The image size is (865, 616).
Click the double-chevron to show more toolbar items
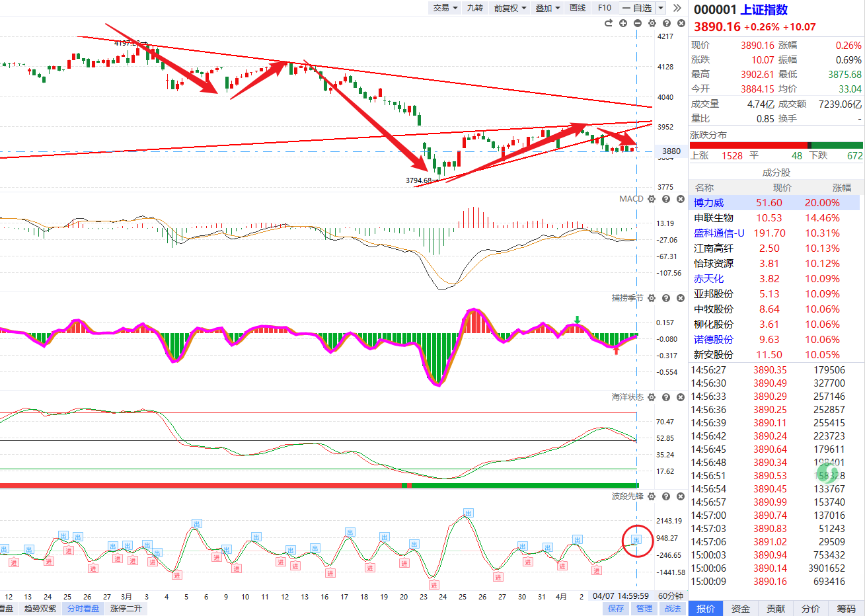pyautogui.click(x=677, y=8)
